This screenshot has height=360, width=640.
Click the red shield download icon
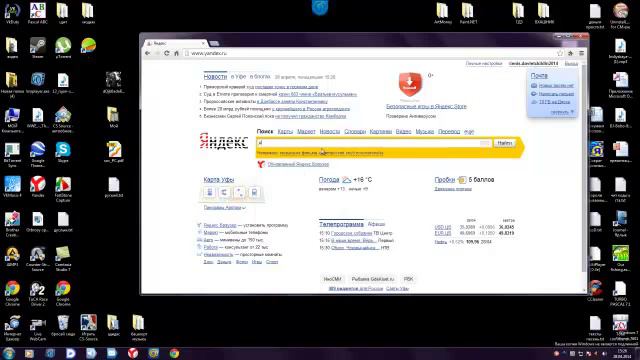click(410, 84)
